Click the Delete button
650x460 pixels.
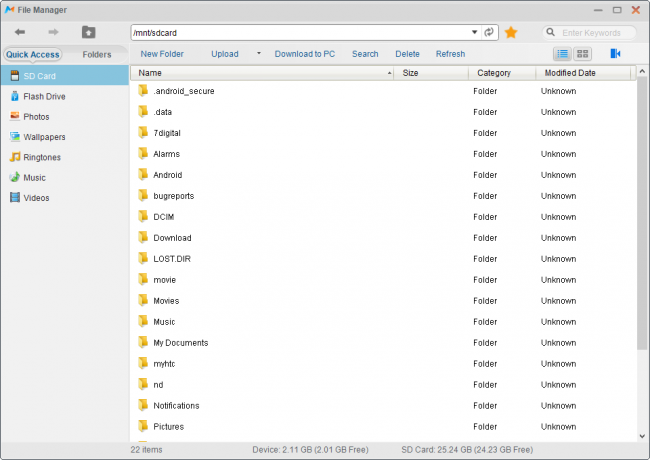(407, 54)
